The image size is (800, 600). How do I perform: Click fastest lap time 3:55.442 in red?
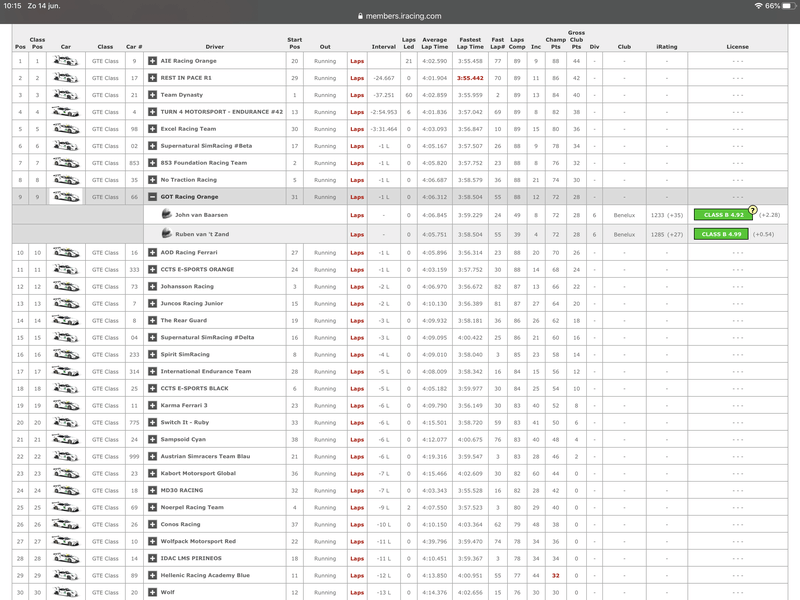[470, 78]
